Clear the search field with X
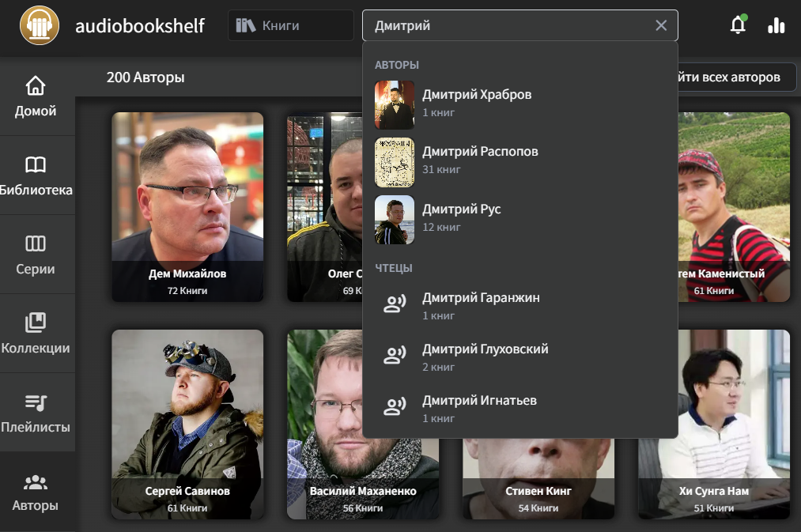 coord(661,25)
